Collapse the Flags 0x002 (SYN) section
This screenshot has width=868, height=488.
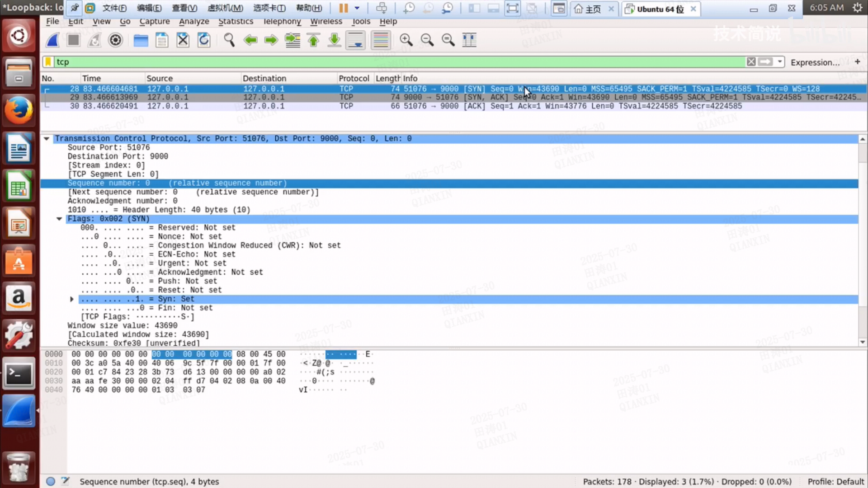59,219
